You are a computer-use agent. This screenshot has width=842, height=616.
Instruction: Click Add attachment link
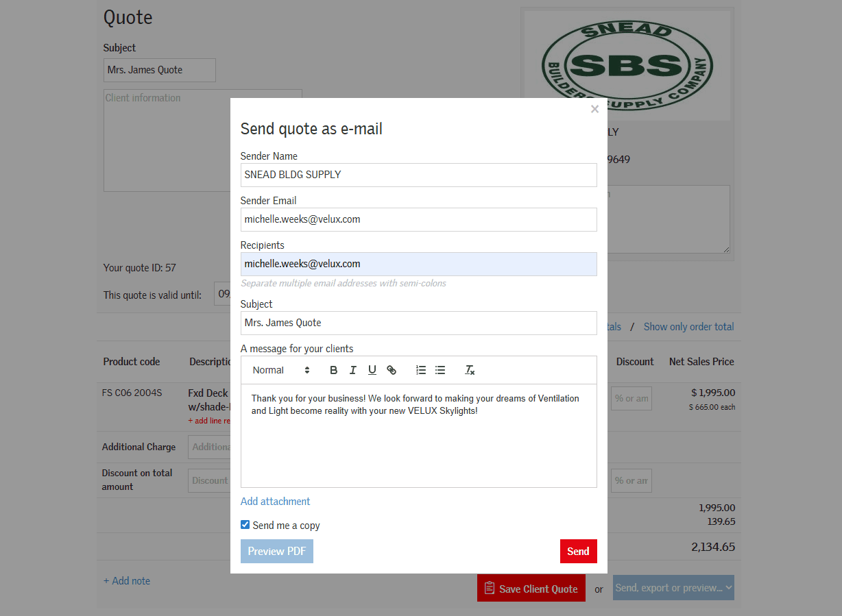276,502
